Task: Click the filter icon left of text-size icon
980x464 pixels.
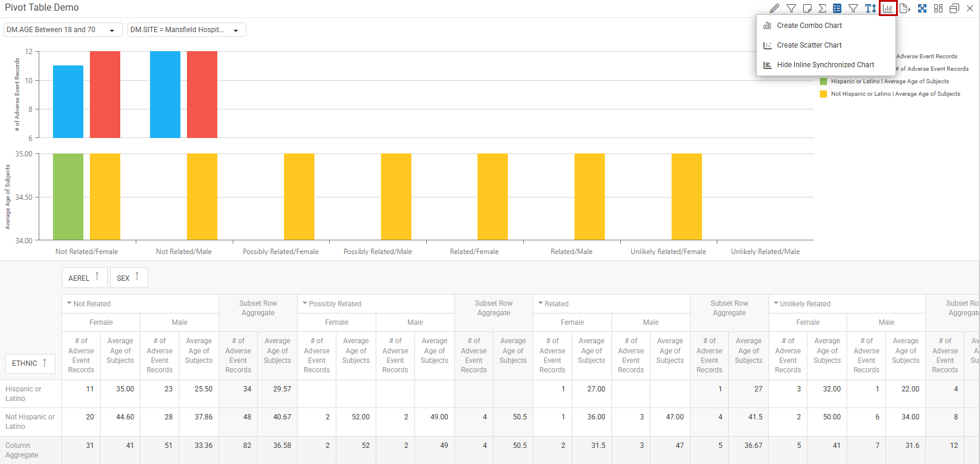Action: [x=853, y=8]
